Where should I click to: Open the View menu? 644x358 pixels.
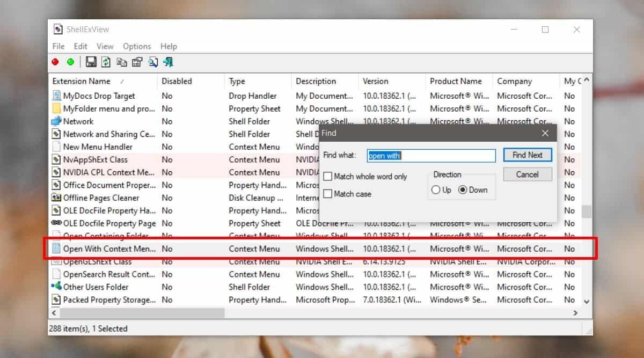click(105, 46)
